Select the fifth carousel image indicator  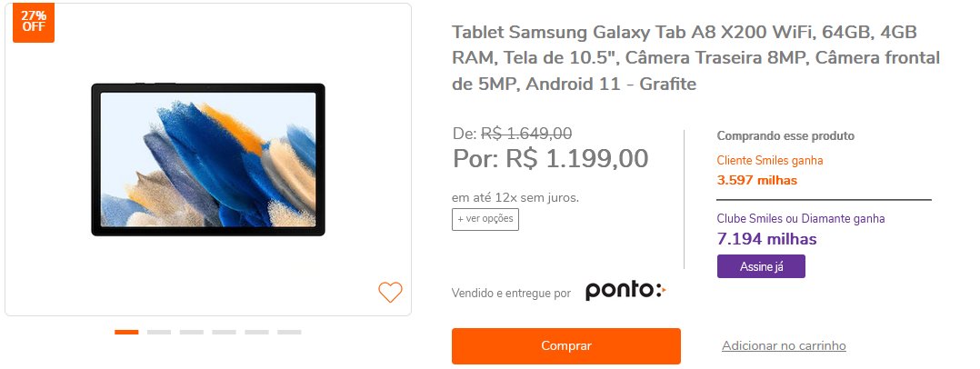[256, 332]
